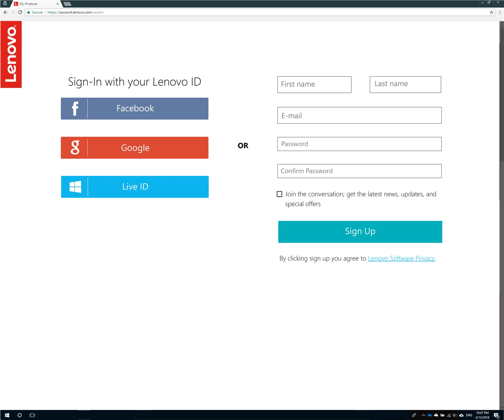The image size is (504, 420).
Task: Click the Confirm Password field
Action: pyautogui.click(x=359, y=171)
